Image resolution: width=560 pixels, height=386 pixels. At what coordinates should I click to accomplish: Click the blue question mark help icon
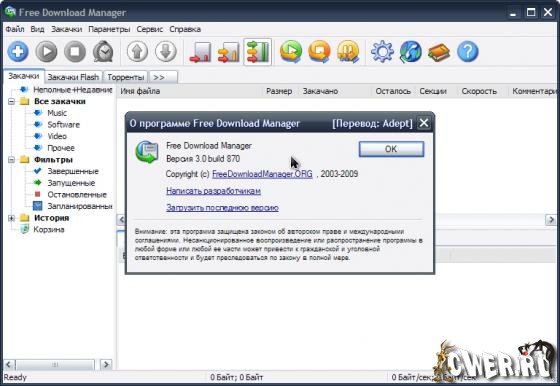pos(468,52)
